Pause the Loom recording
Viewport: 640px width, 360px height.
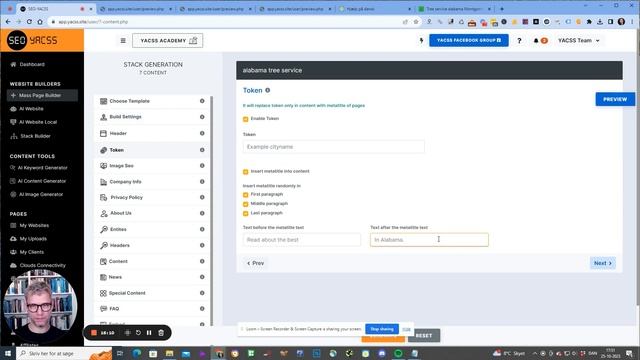pos(149,333)
